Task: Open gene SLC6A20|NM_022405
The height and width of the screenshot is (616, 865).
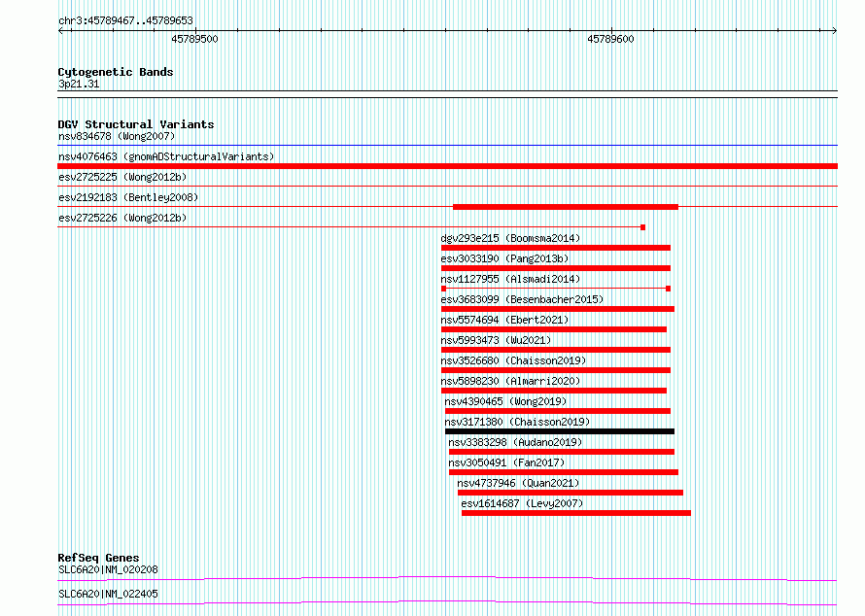Action: [108, 594]
